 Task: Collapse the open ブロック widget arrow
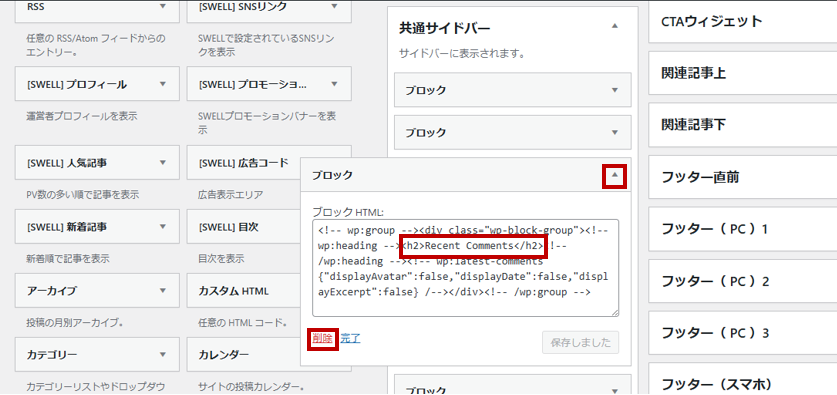[x=614, y=175]
